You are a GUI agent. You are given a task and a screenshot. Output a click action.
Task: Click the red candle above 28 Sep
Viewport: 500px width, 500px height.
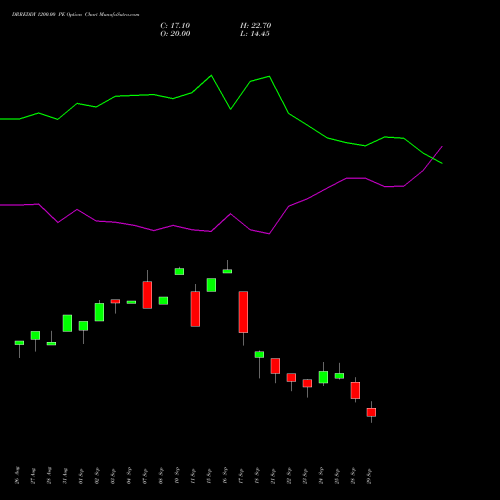[x=355, y=390]
